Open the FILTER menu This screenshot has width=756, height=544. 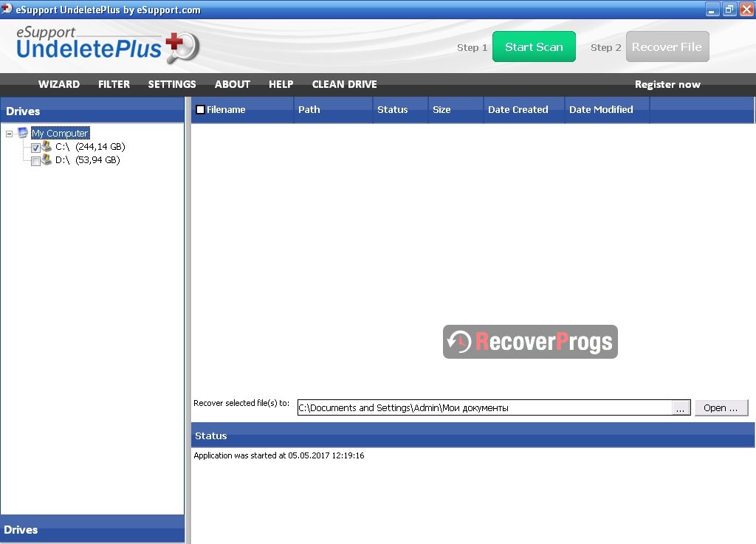click(114, 84)
